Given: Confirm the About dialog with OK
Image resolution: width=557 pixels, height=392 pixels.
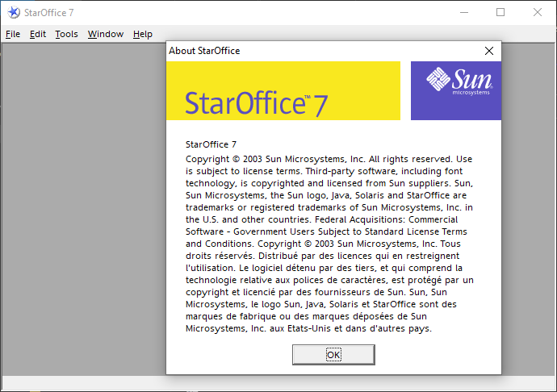Looking at the screenshot, I should point(333,355).
